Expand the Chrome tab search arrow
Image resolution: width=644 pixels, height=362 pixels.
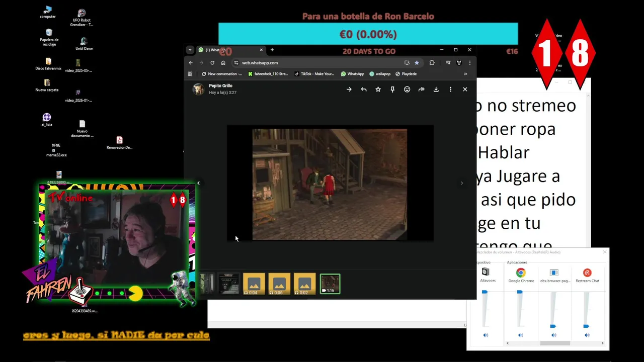pos(190,50)
